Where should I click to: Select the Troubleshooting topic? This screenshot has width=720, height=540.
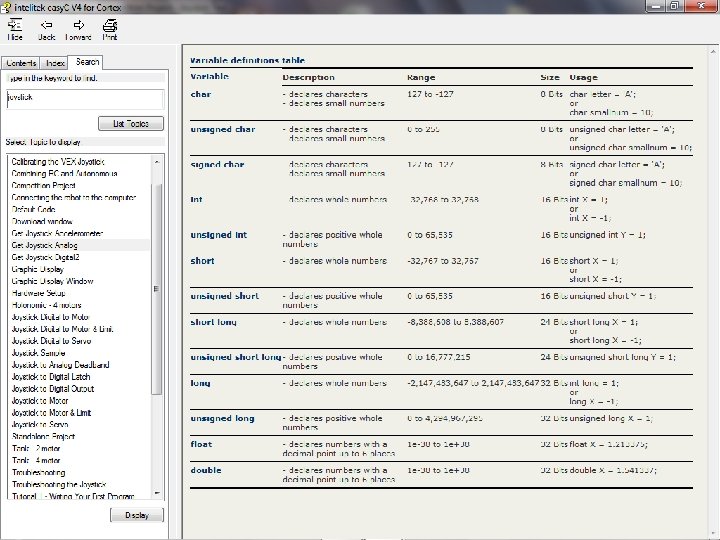click(x=39, y=472)
